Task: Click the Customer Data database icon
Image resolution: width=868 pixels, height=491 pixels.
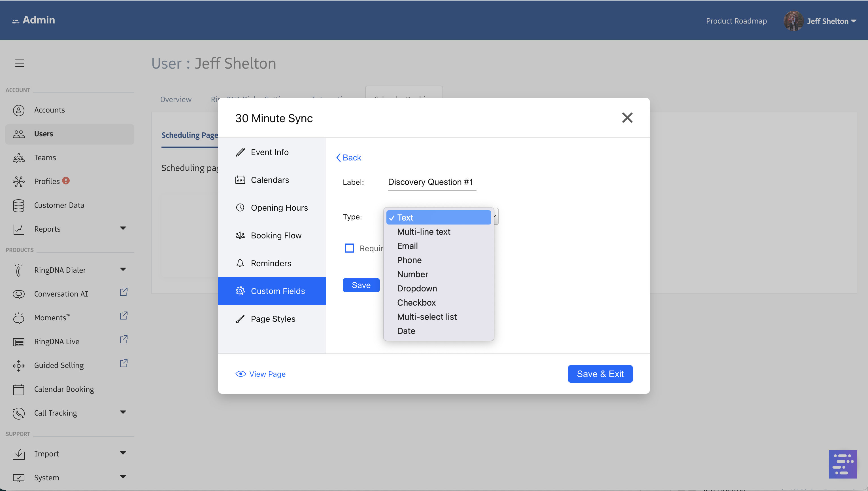Action: [x=18, y=205]
